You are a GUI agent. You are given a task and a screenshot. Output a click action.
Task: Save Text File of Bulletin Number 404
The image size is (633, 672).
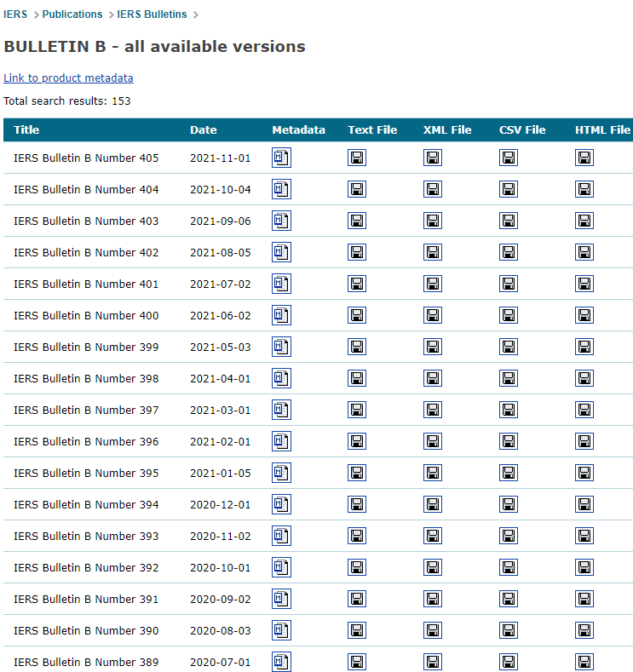click(x=357, y=189)
